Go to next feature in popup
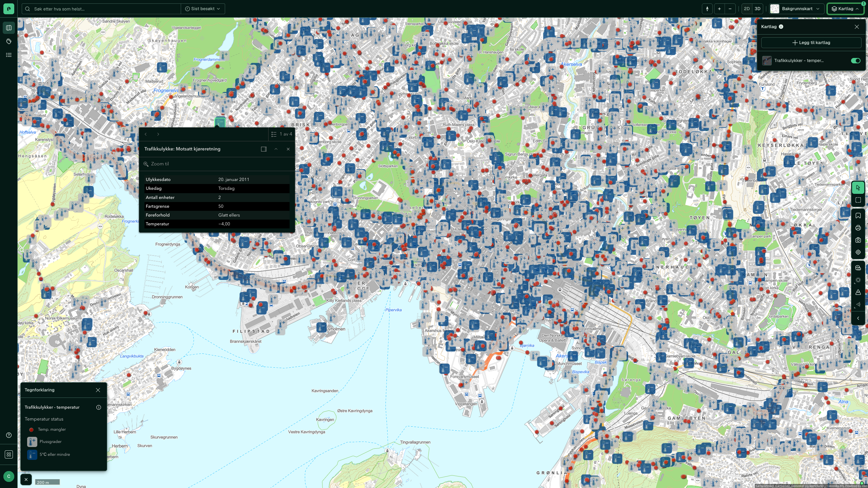 [x=158, y=134]
